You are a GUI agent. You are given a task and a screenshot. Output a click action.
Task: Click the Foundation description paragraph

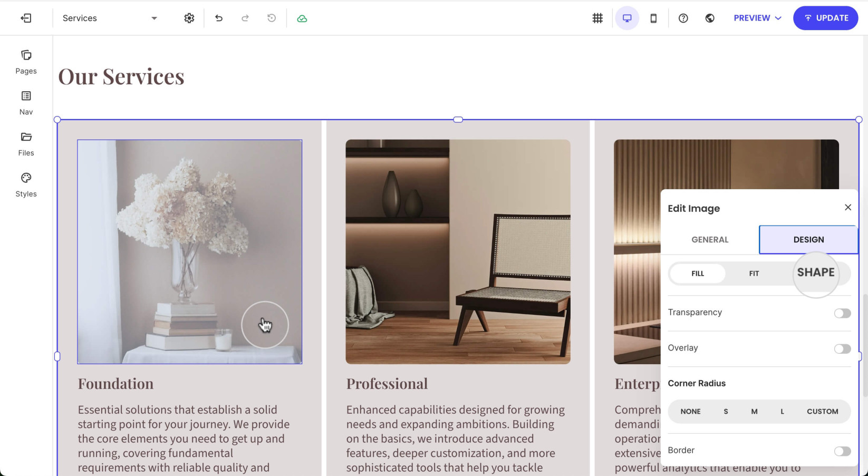click(185, 439)
